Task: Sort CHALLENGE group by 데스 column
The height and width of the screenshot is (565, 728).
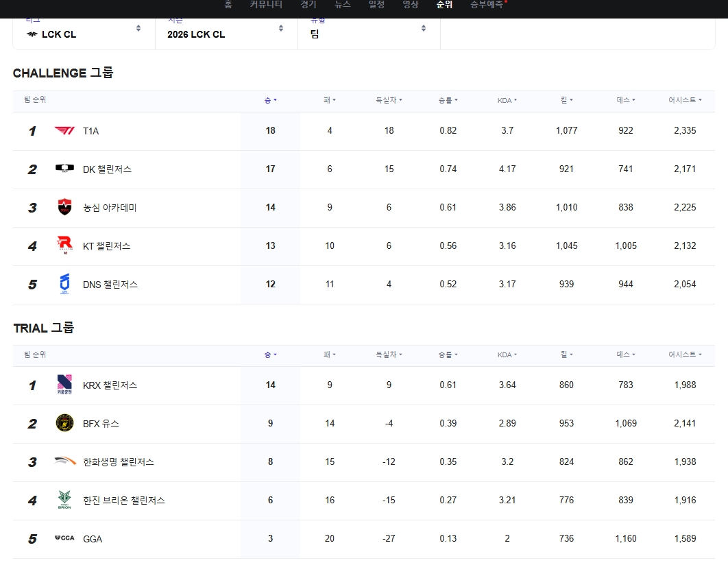Action: [x=625, y=100]
